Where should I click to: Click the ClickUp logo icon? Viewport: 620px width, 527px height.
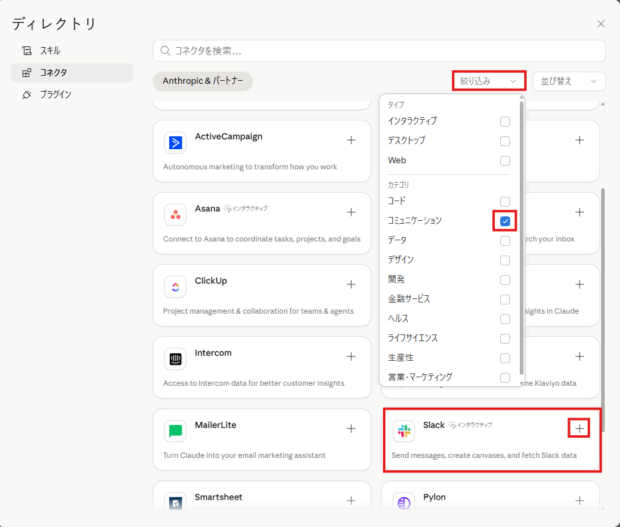click(x=176, y=287)
